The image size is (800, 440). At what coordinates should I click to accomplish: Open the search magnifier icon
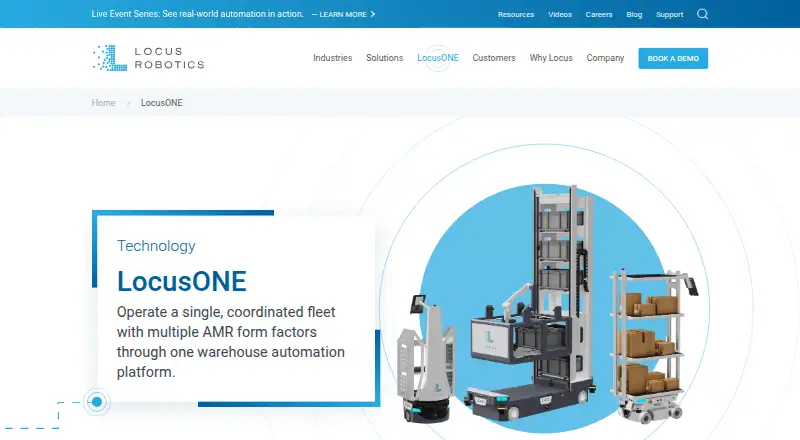pyautogui.click(x=703, y=14)
